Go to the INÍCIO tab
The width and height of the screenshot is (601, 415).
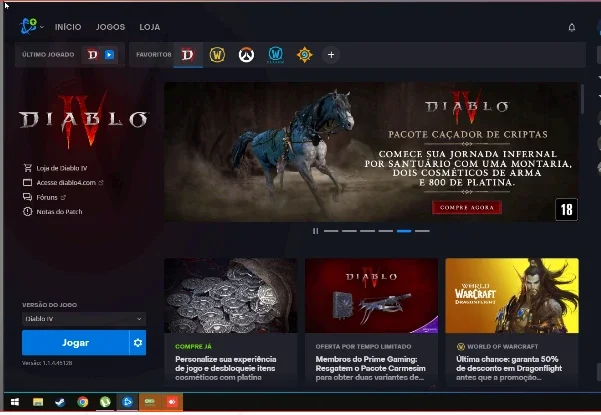pos(68,27)
